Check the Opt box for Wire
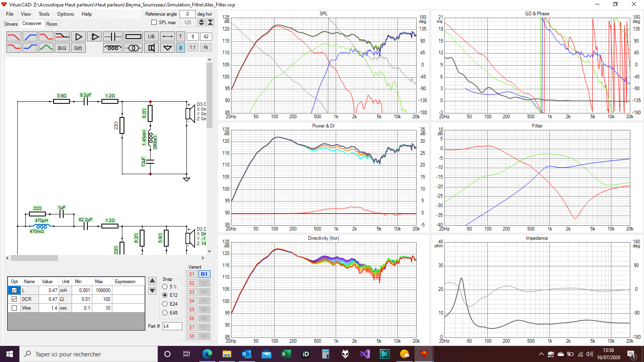644x362 pixels. click(14, 308)
